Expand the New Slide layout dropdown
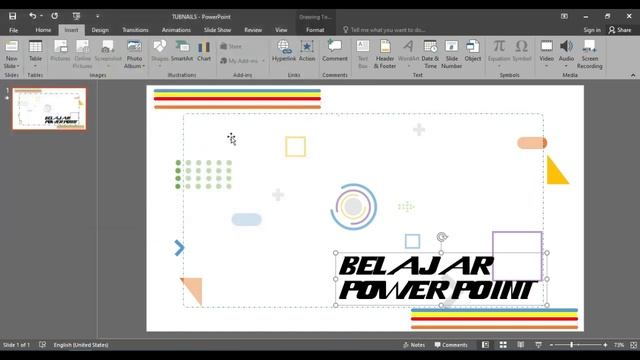The height and width of the screenshot is (360, 640). pyautogui.click(x=11, y=66)
